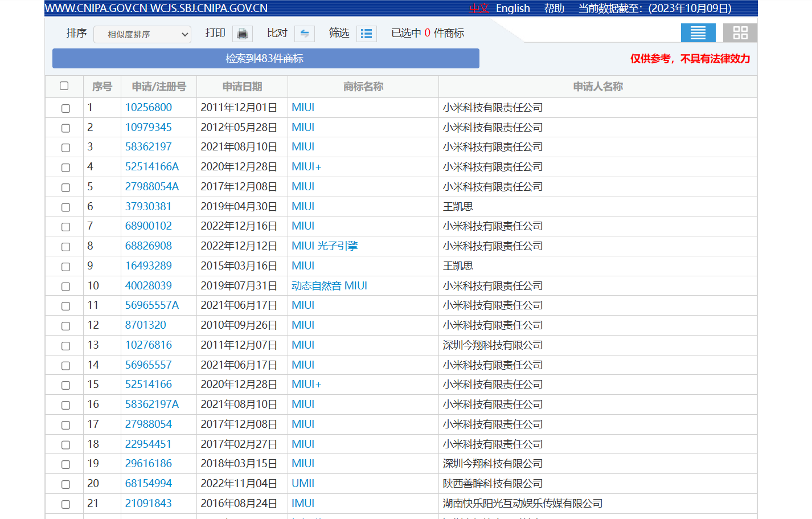The image size is (812, 519).
Task: Check the box for row 20 UMII
Action: pyautogui.click(x=65, y=484)
